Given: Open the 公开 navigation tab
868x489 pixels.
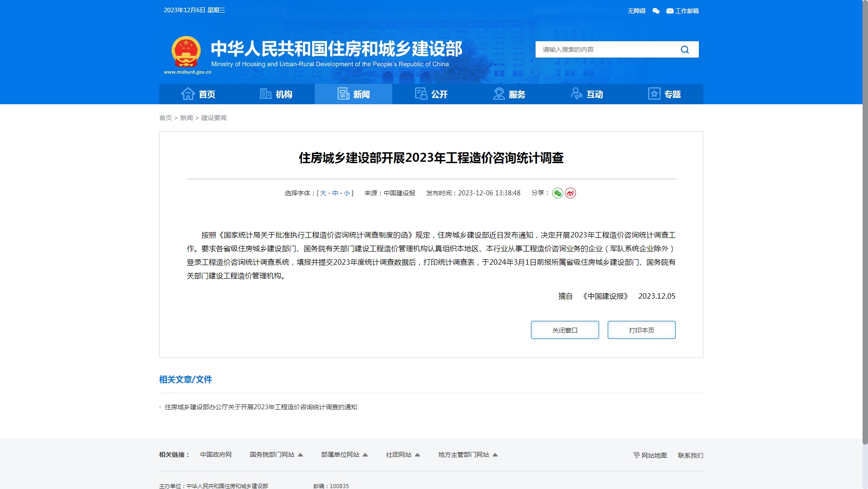Looking at the screenshot, I should 431,94.
